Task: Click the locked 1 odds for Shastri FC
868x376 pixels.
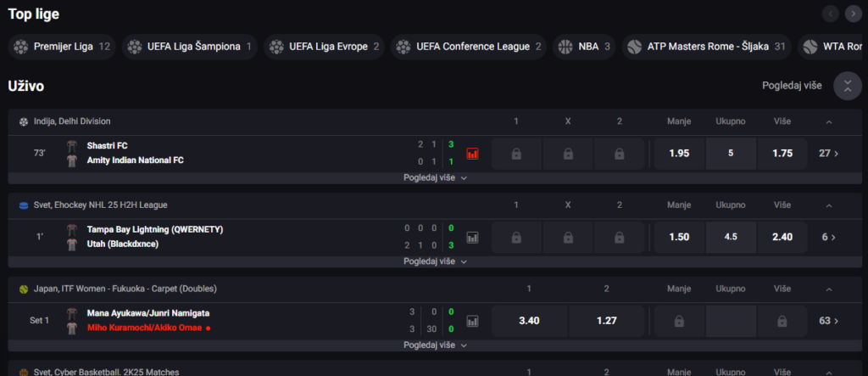Action: click(x=516, y=154)
